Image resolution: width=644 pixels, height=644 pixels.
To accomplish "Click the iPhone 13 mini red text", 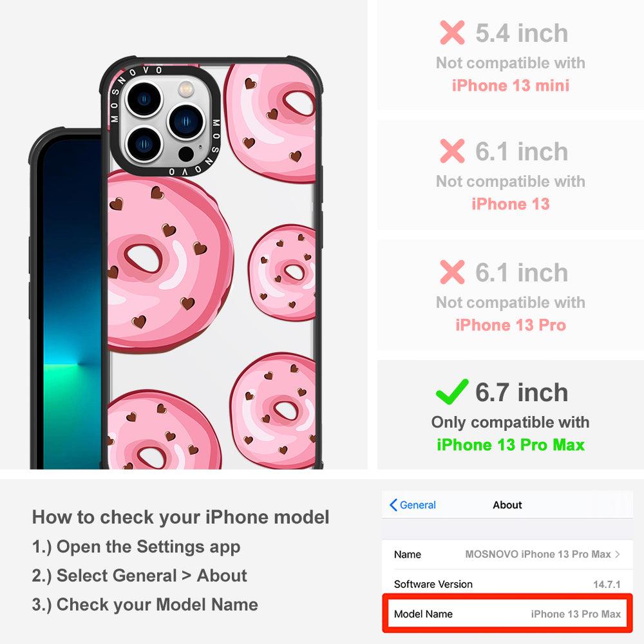I will (x=511, y=86).
